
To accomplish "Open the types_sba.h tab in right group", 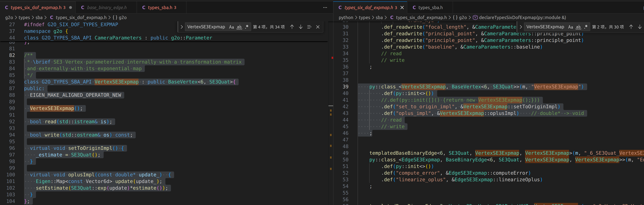I will [430, 8].
